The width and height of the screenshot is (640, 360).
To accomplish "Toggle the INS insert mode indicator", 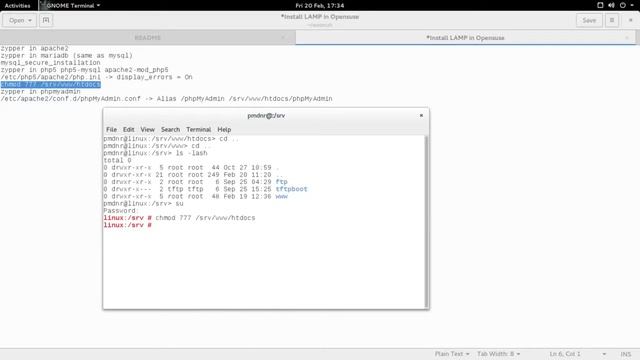I will (626, 354).
